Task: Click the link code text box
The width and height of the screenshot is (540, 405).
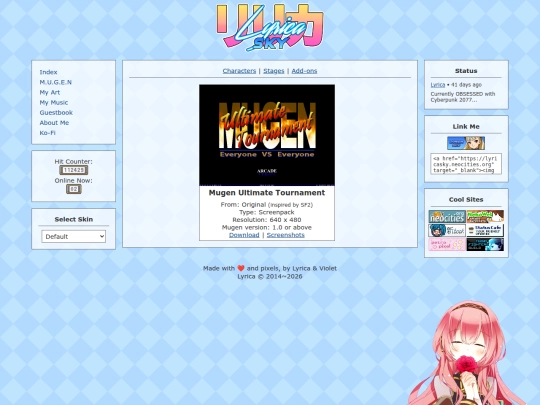Action: 466,164
